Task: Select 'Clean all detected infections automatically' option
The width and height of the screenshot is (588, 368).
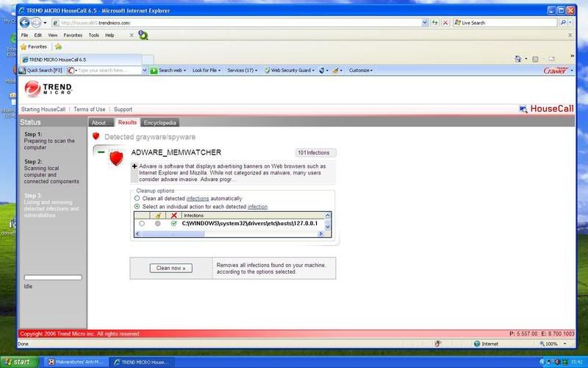Action: click(x=137, y=198)
